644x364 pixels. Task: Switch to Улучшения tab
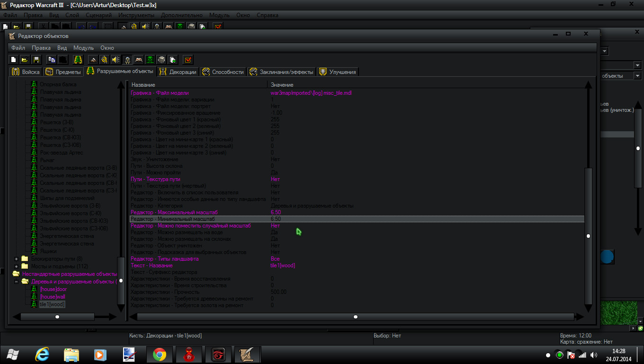click(x=338, y=72)
